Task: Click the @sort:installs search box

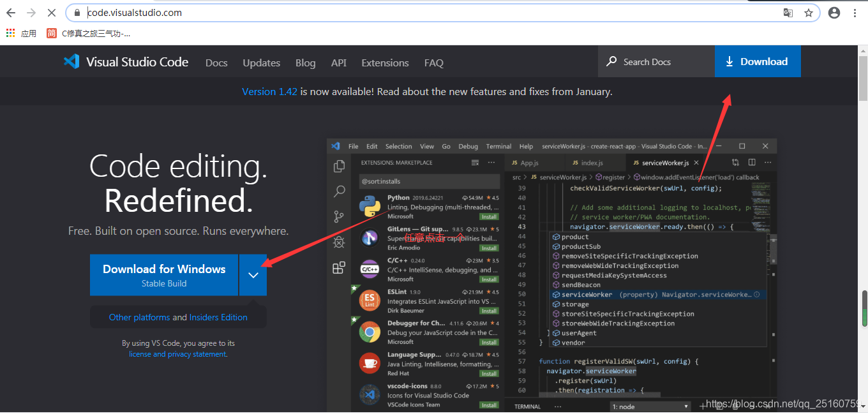Action: 429,181
